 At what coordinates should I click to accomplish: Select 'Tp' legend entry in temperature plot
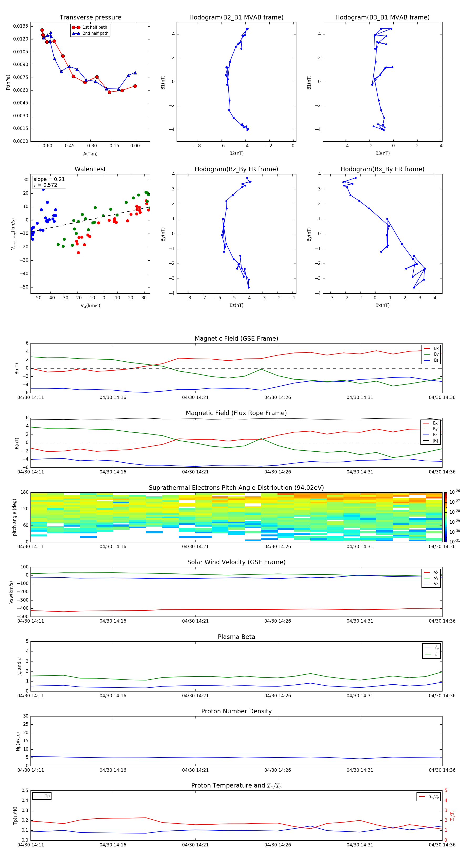(x=42, y=796)
